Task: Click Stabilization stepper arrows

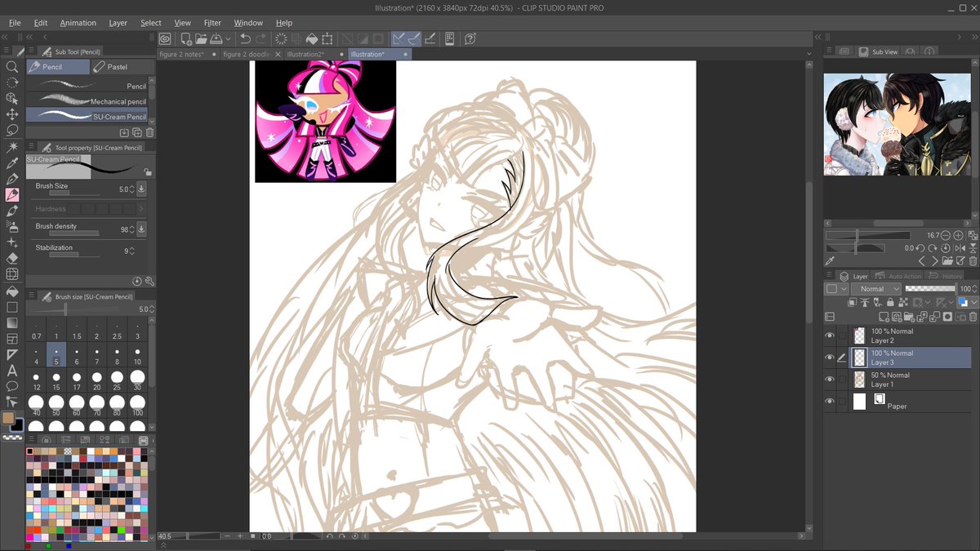Action: (132, 251)
